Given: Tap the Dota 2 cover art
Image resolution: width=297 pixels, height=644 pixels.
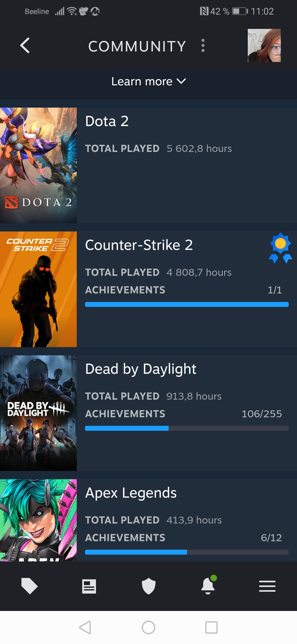Looking at the screenshot, I should 38,165.
